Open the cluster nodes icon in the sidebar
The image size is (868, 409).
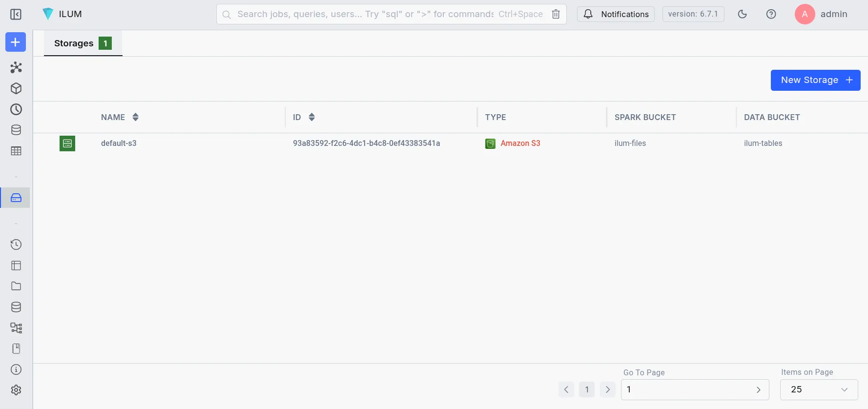(16, 67)
